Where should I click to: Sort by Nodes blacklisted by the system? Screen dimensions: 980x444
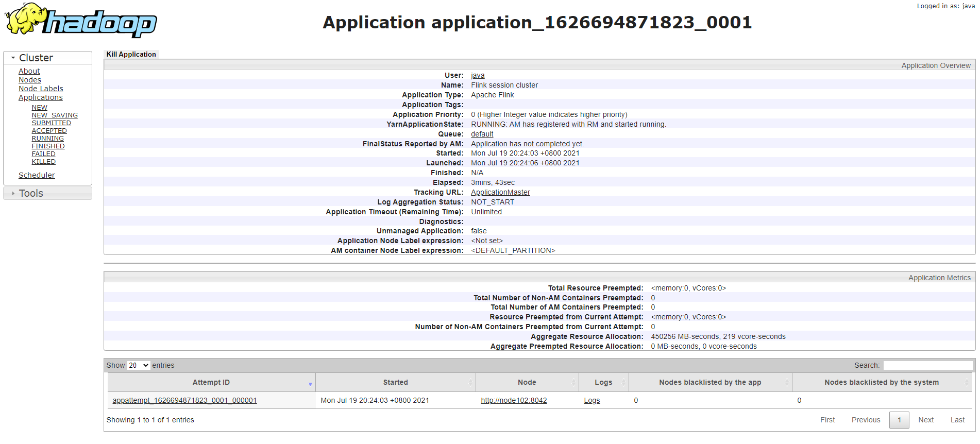(x=882, y=382)
